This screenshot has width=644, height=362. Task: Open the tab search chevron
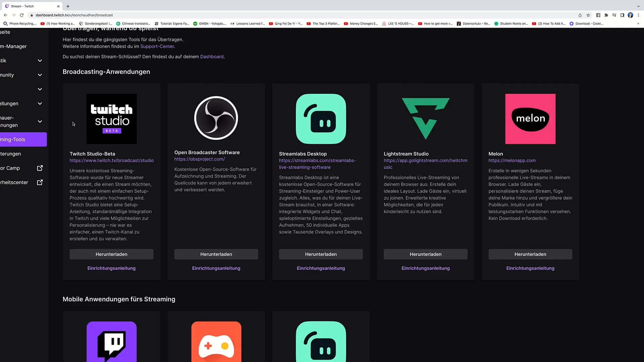click(x=638, y=6)
